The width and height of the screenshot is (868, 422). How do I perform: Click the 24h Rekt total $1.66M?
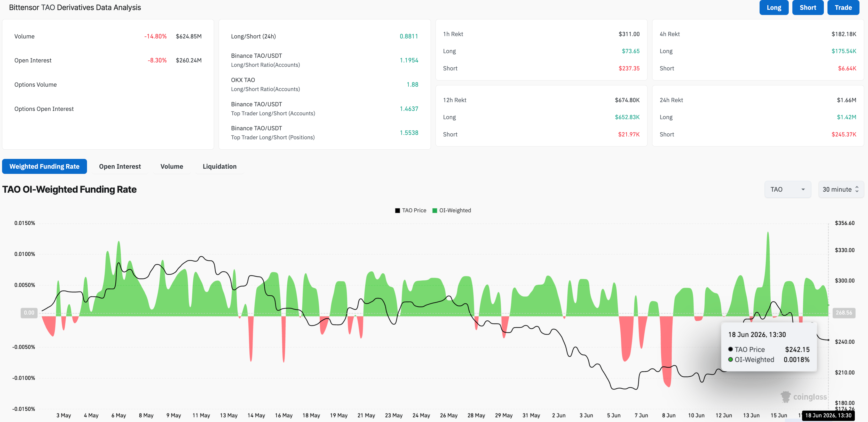[x=846, y=100]
